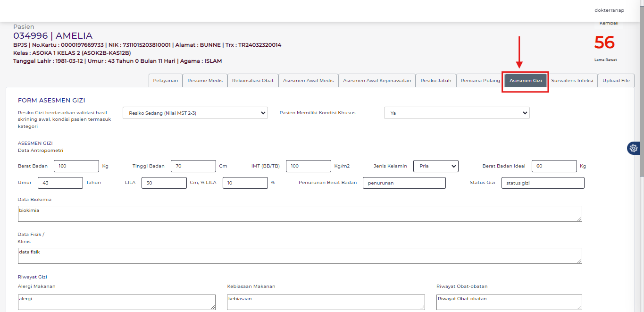Switch to the Resiko Jatuh tab
644x312 pixels.
tap(435, 81)
